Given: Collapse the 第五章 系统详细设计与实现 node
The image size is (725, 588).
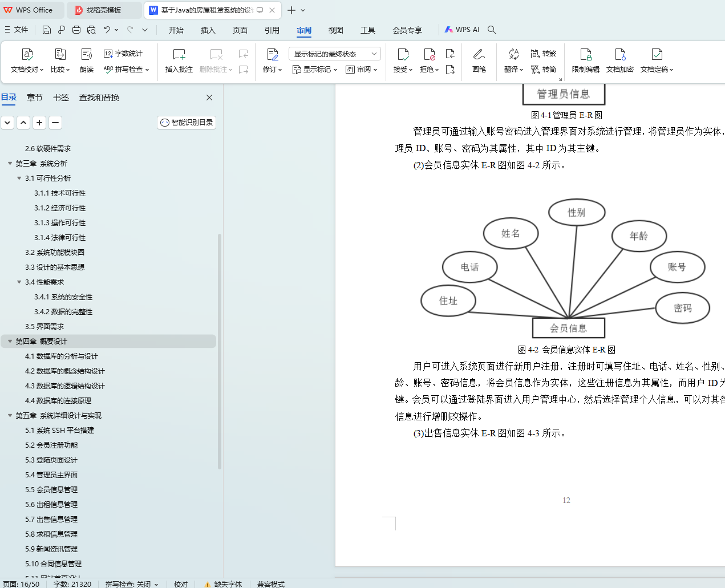Looking at the screenshot, I should coord(10,416).
